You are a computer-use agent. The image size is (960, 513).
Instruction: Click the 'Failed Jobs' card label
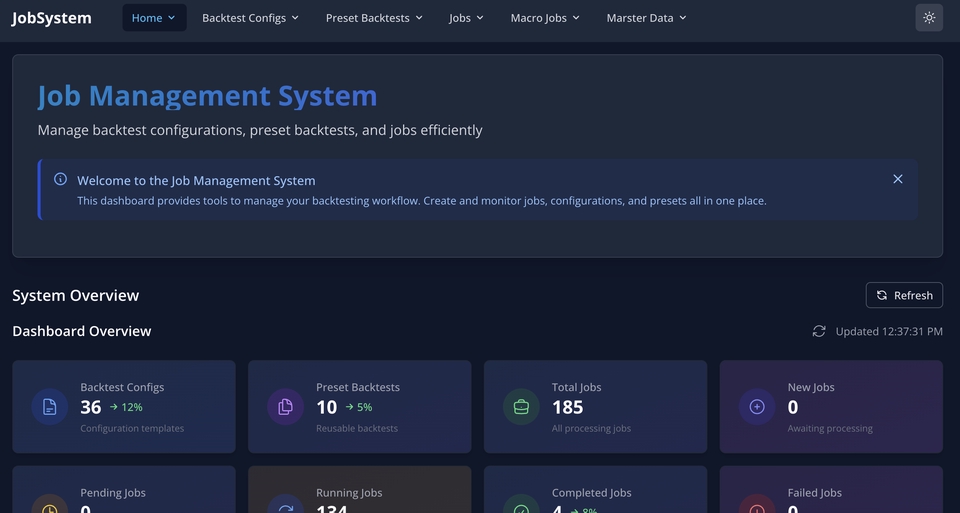click(x=814, y=493)
